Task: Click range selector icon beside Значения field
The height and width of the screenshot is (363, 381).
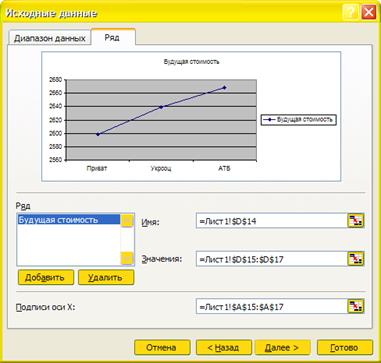Action: pos(355,259)
